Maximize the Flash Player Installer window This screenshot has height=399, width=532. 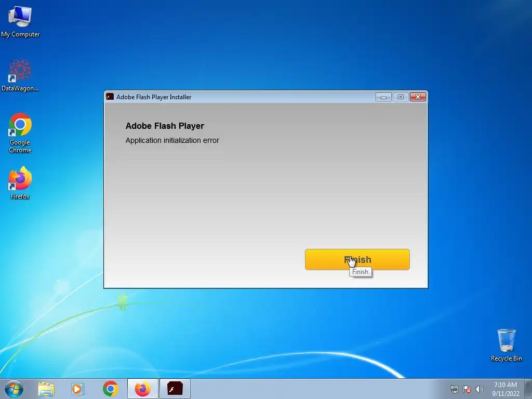pos(401,97)
